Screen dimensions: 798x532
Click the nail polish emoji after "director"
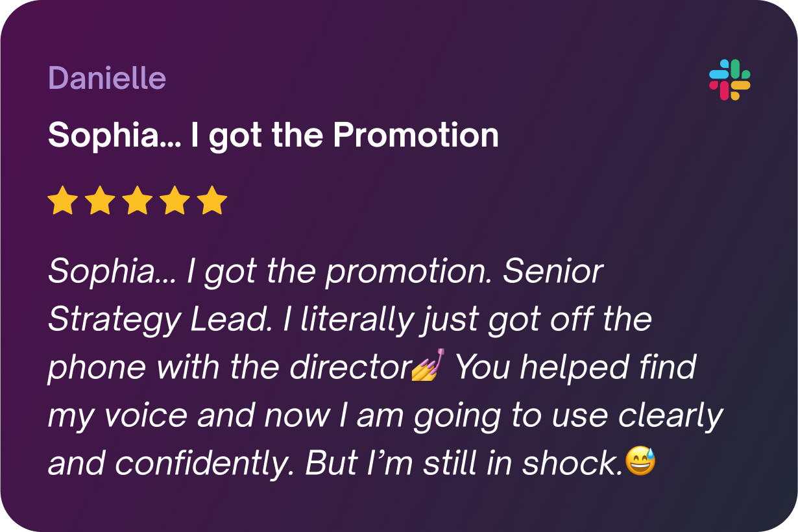pyautogui.click(x=428, y=366)
